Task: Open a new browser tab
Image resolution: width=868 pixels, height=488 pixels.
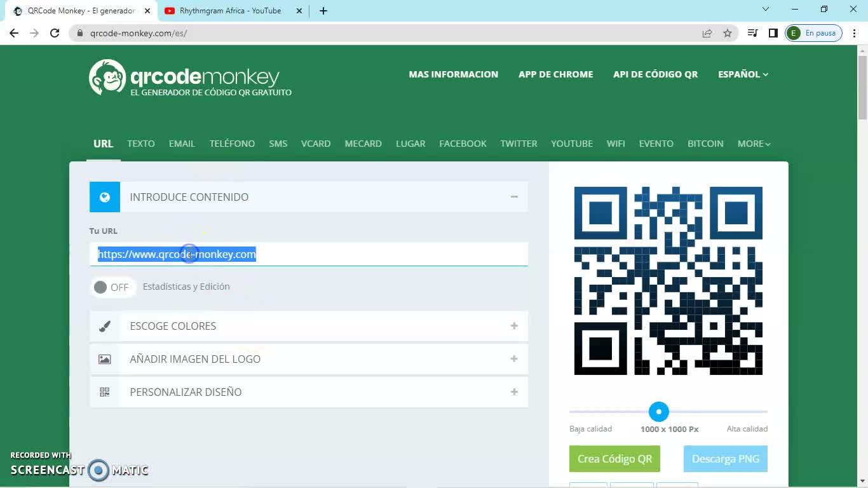Action: (323, 11)
